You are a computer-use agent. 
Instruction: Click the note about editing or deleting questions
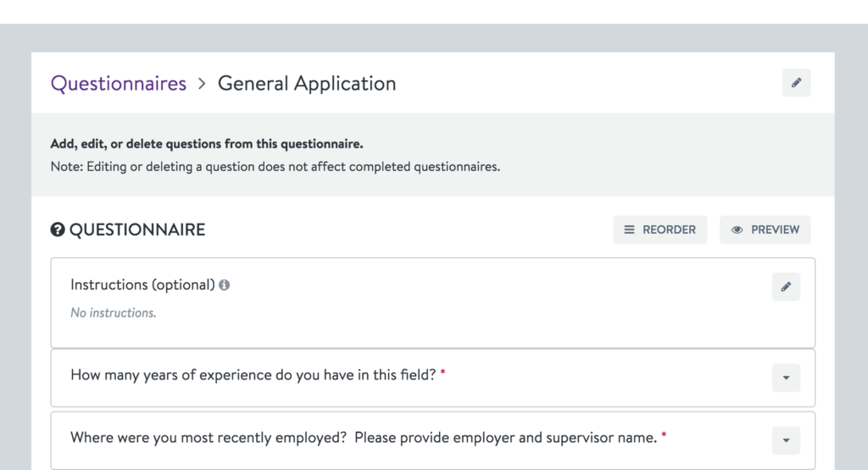click(x=275, y=167)
